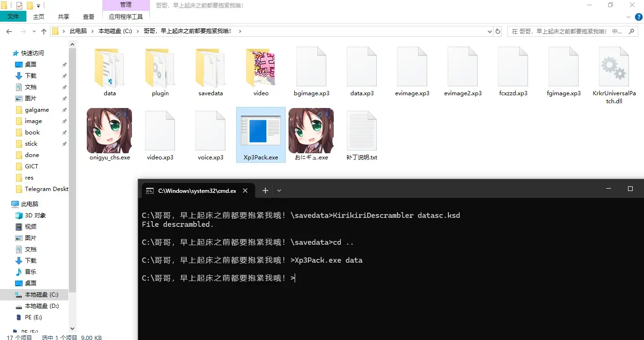Select the KrkrUniversalPatch.dll file icon
Image resolution: width=644 pixels, height=340 pixels.
(614, 66)
